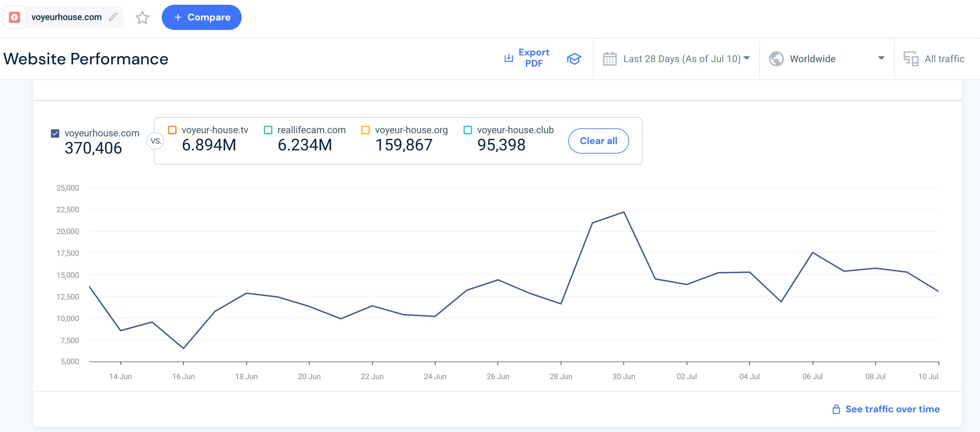Open the Worldwide country dropdown arrow

(881, 58)
